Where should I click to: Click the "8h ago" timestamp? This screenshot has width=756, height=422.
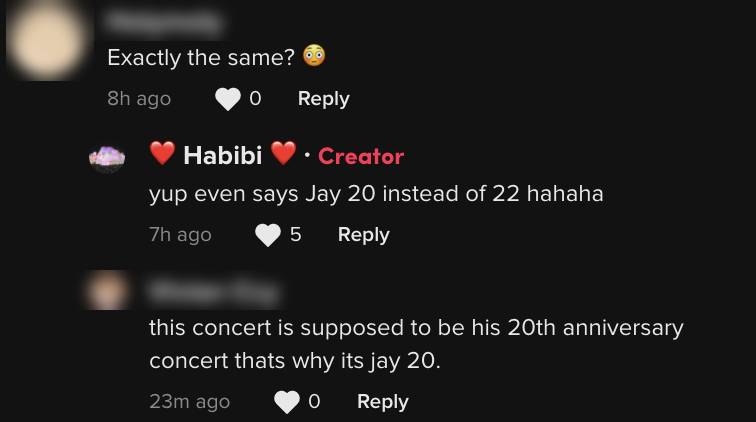coord(139,99)
